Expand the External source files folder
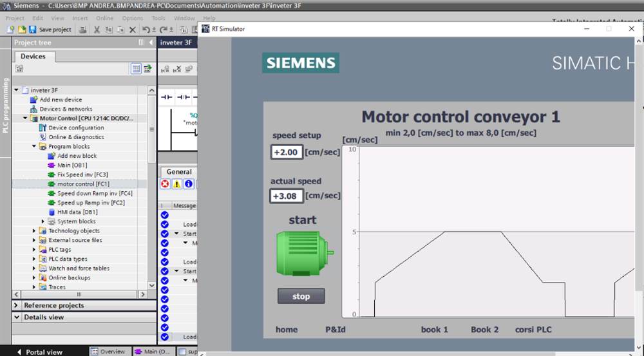The image size is (644, 356). click(35, 240)
